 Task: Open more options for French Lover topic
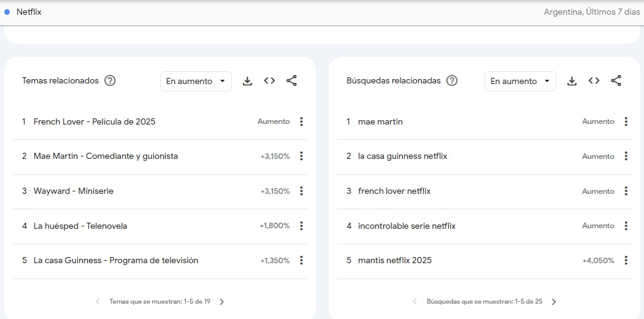pos(302,121)
